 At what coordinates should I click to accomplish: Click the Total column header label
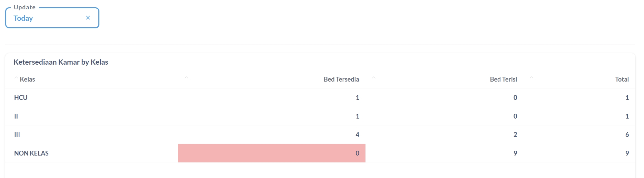pos(622,79)
